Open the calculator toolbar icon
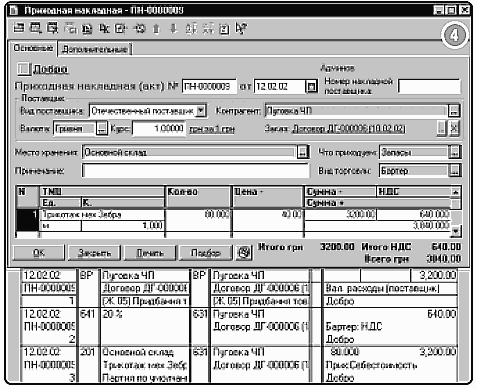 (x=225, y=29)
